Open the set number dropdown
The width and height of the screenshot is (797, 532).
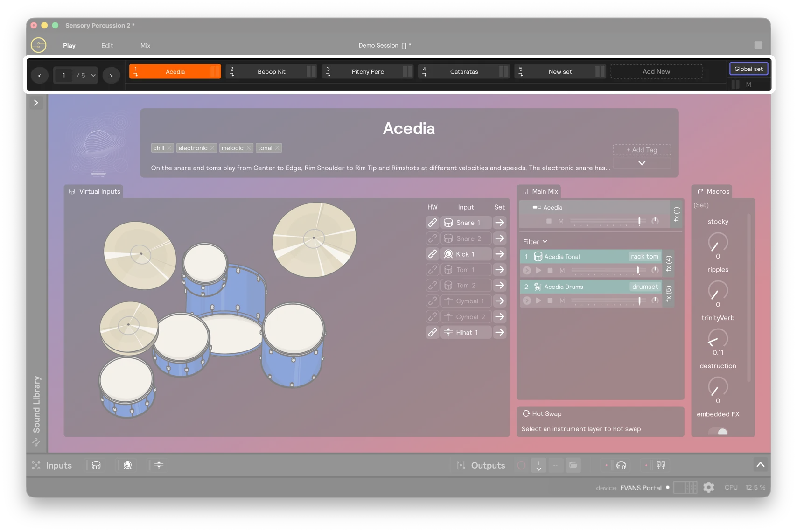tap(93, 75)
